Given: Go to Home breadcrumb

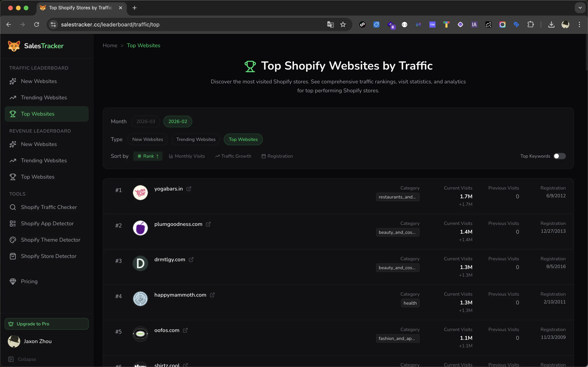Looking at the screenshot, I should (x=110, y=45).
